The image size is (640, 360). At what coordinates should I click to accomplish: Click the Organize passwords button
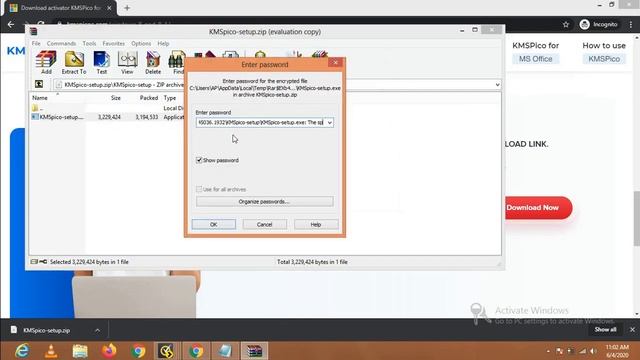(x=264, y=202)
